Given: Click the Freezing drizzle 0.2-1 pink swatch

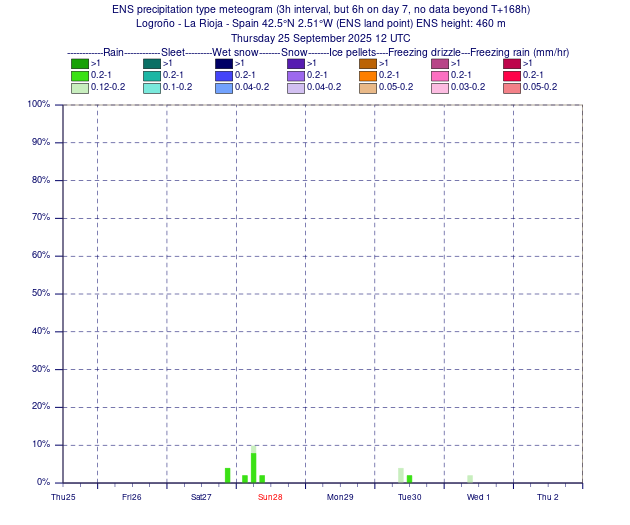Looking at the screenshot, I should (x=440, y=76).
